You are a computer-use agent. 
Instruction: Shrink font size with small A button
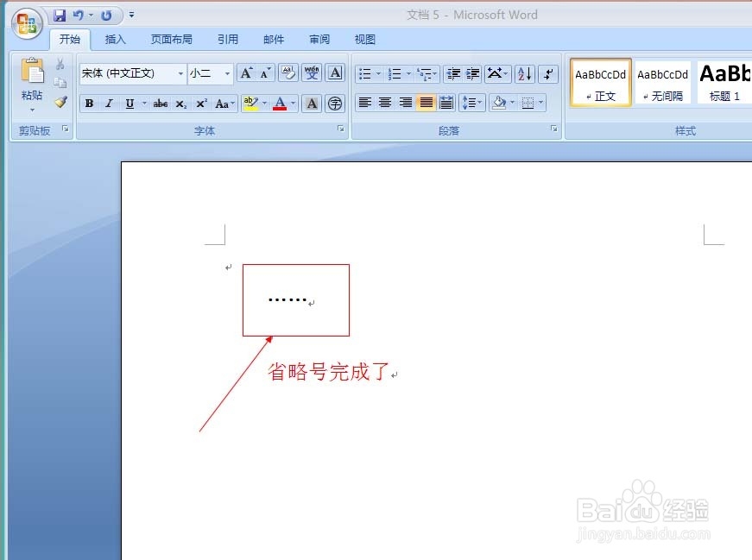coord(265,73)
